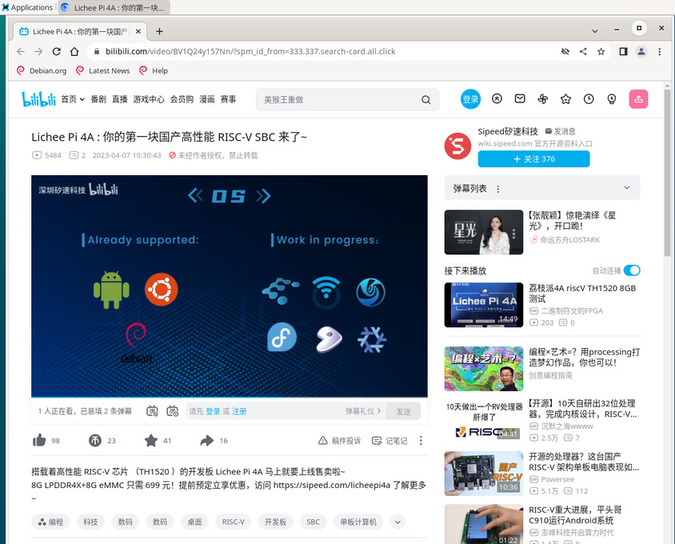Image resolution: width=675 pixels, height=544 pixels.
Task: Click the search magnifier icon
Action: [x=426, y=100]
